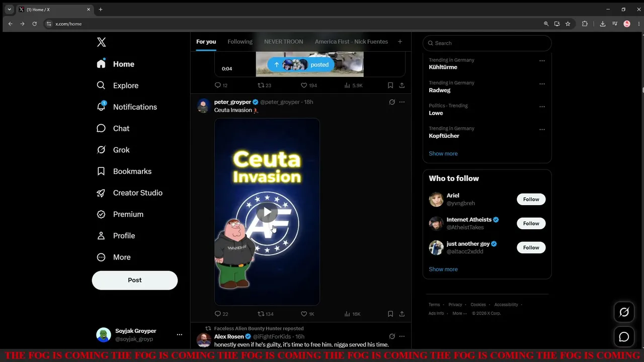Open the floating chat messages button

pyautogui.click(x=624, y=337)
